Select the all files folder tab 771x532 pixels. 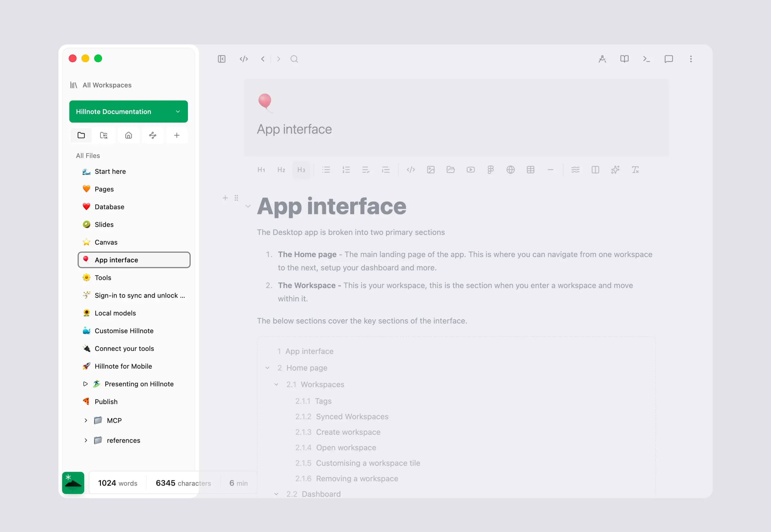point(81,135)
